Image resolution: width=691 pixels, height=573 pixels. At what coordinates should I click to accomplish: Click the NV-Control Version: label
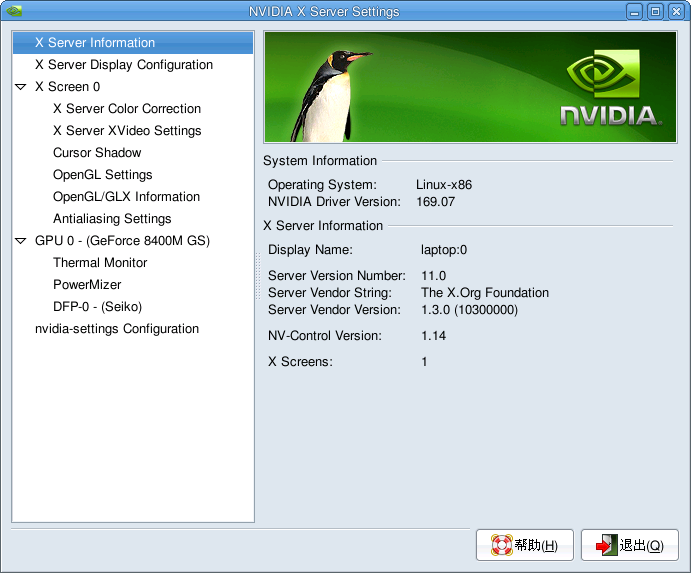[325, 336]
